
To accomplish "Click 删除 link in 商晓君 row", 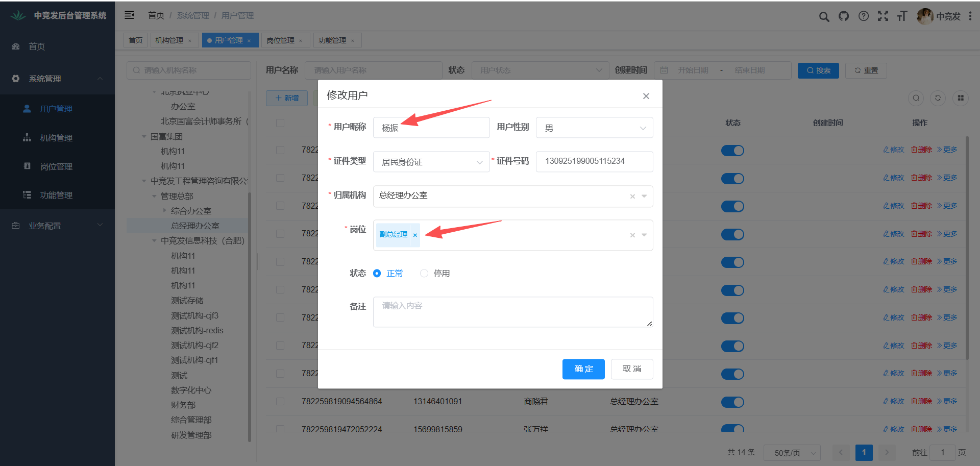I will tap(922, 401).
